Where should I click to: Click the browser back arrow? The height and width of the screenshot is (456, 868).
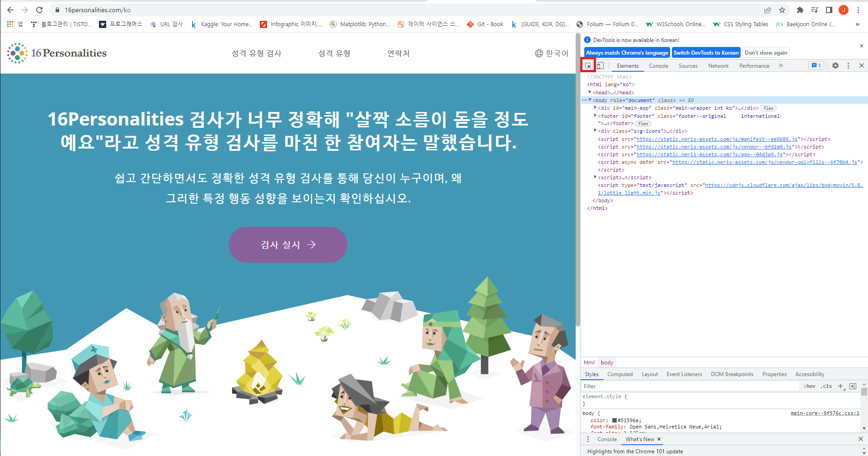tap(10, 10)
